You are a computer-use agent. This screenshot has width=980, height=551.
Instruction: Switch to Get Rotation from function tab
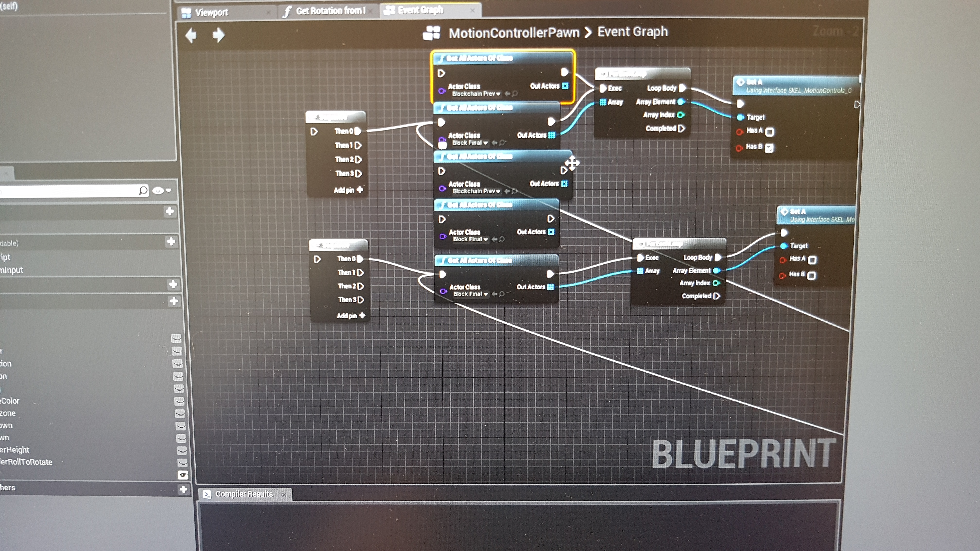pos(330,11)
